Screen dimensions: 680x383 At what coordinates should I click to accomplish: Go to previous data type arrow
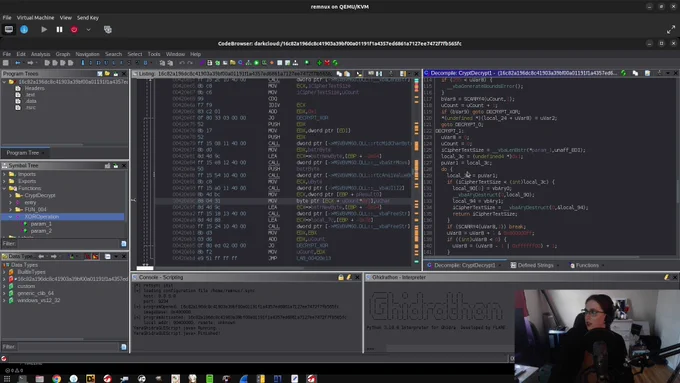click(41, 256)
